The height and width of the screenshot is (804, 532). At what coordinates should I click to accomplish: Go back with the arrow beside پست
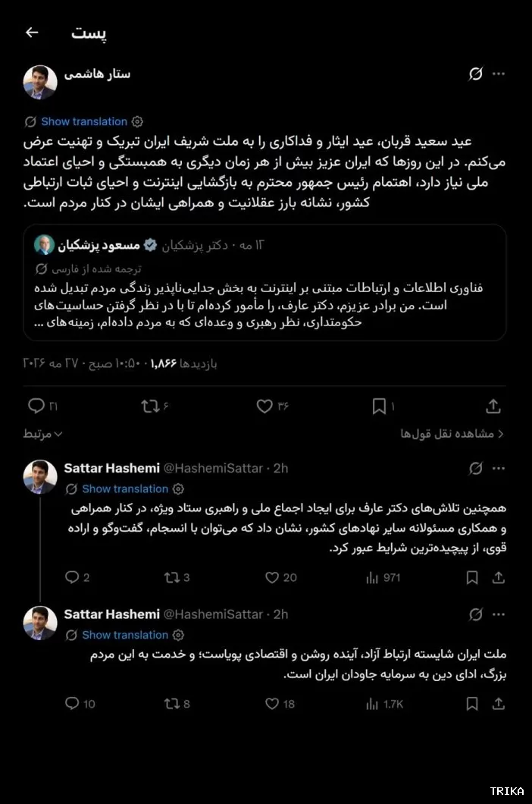coord(32,33)
